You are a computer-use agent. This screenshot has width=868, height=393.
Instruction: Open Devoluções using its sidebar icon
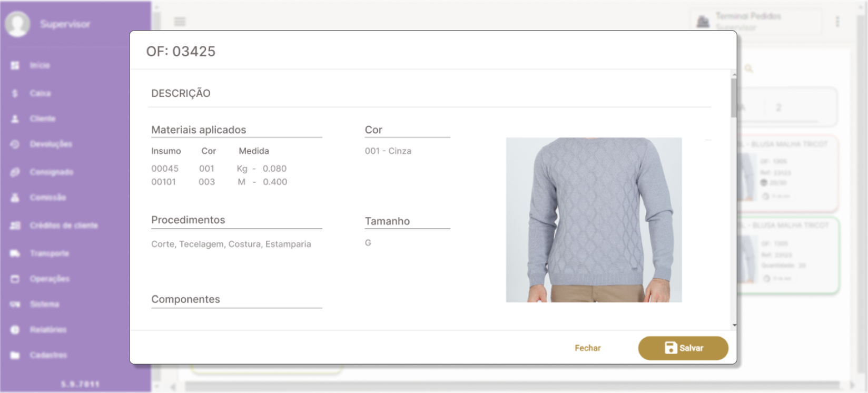click(15, 144)
